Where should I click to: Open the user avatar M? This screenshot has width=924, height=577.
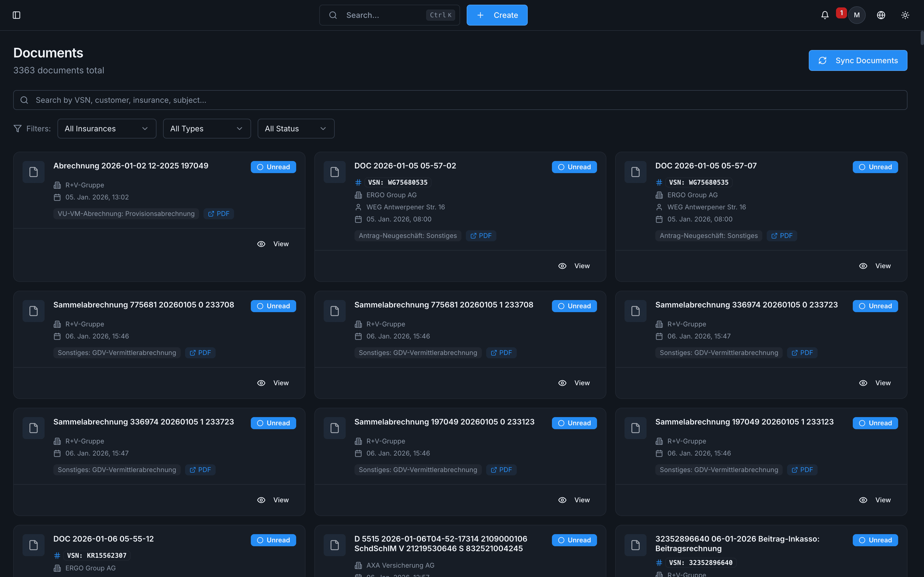[x=857, y=15]
